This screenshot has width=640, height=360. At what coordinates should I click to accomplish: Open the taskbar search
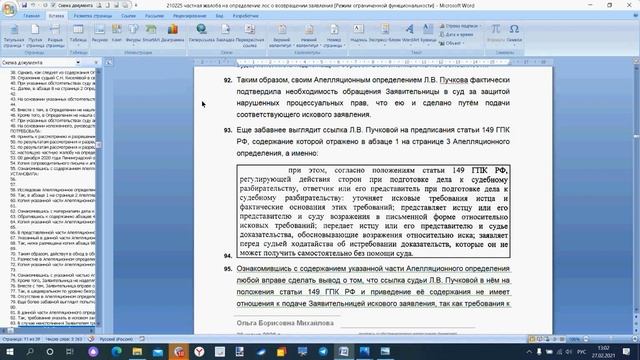[30, 351]
